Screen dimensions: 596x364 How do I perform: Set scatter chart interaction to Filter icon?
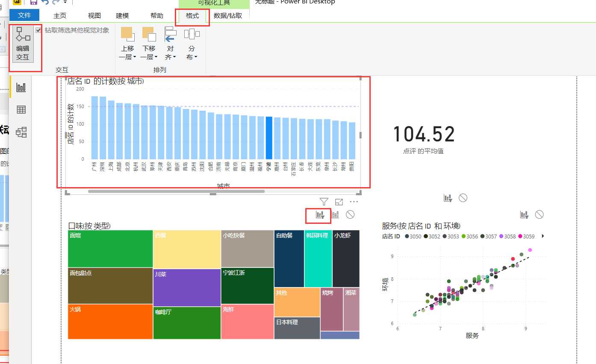524,214
